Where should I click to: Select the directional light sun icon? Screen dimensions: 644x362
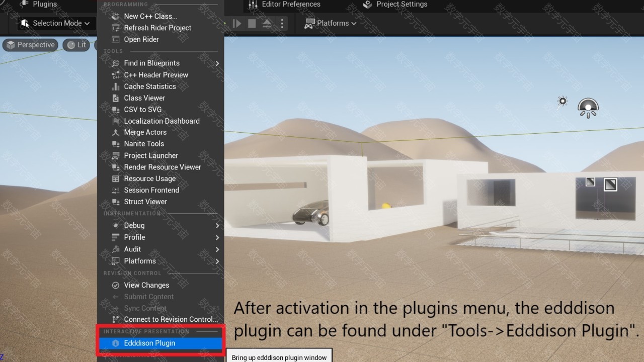[x=562, y=102]
